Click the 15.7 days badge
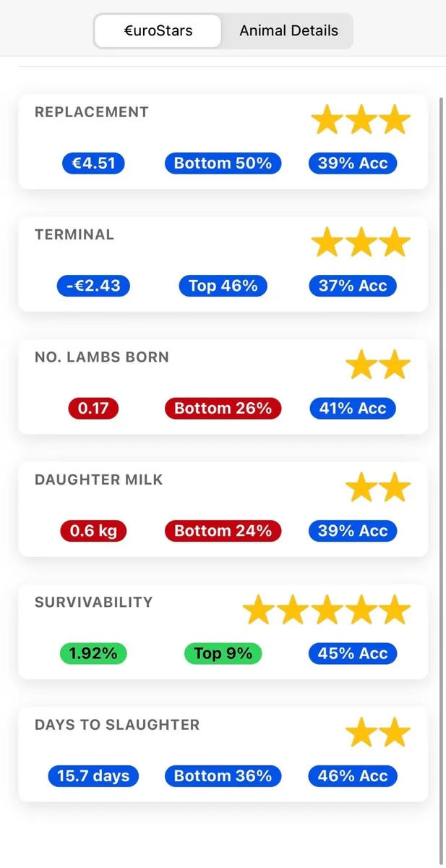This screenshot has width=446, height=868. [93, 776]
